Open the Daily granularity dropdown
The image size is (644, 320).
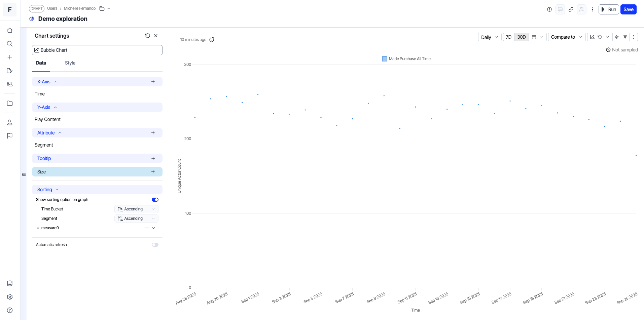pos(490,37)
